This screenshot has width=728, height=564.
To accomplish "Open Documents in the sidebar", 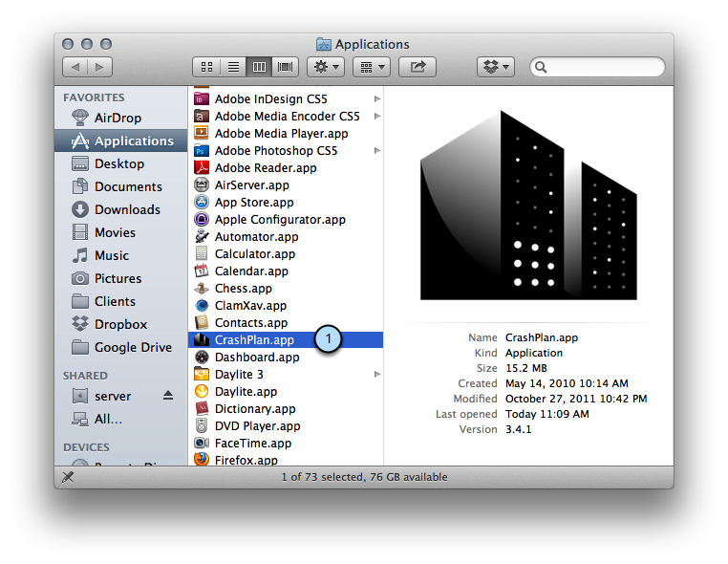I will pos(120,186).
